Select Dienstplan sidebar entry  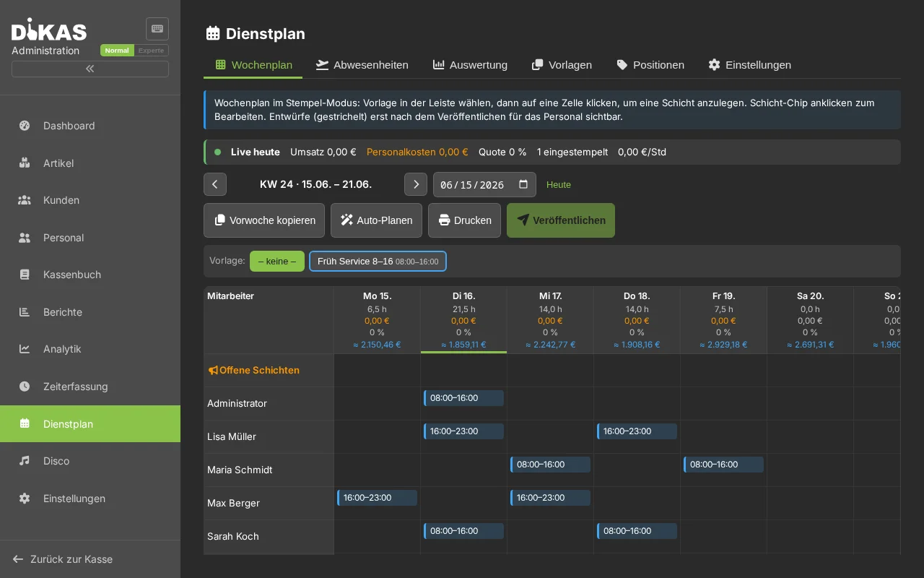coord(90,424)
